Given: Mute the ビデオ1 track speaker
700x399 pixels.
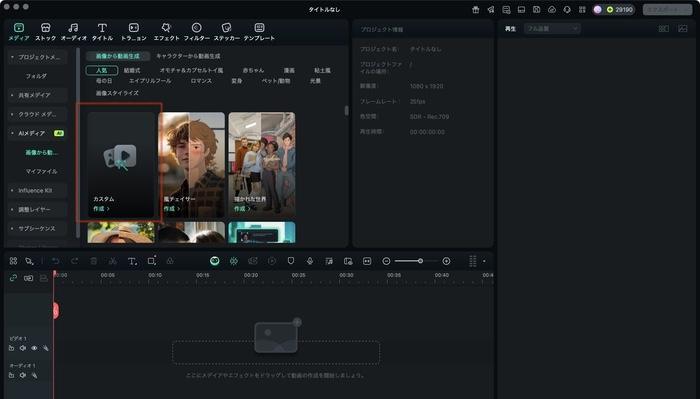Looking at the screenshot, I should pyautogui.click(x=23, y=348).
